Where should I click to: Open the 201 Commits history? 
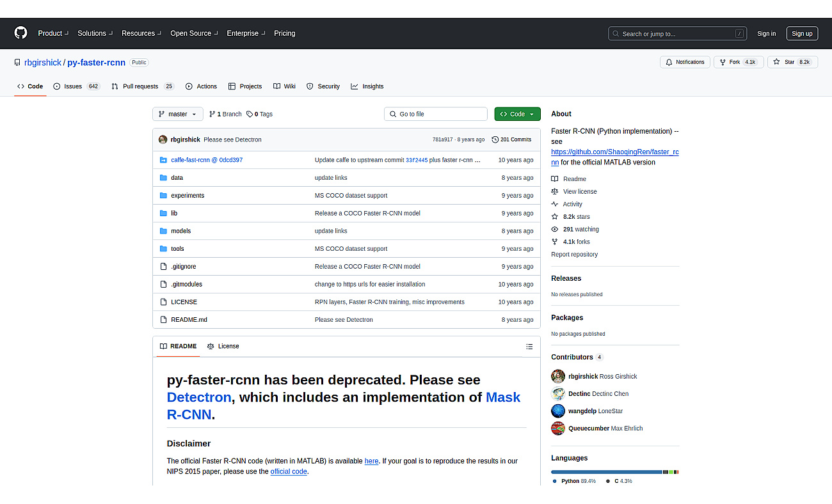(x=511, y=139)
